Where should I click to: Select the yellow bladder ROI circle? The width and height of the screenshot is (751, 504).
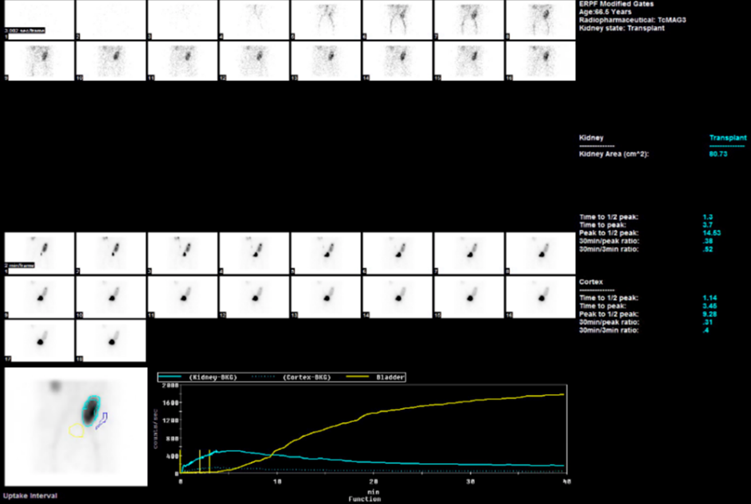click(76, 430)
